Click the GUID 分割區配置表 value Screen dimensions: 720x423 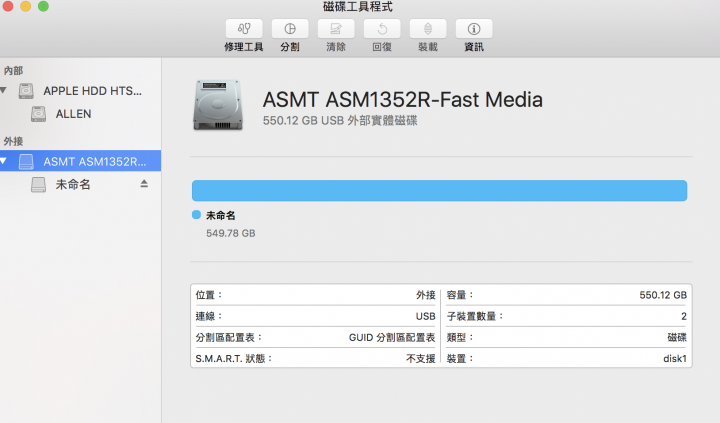pyautogui.click(x=392, y=338)
